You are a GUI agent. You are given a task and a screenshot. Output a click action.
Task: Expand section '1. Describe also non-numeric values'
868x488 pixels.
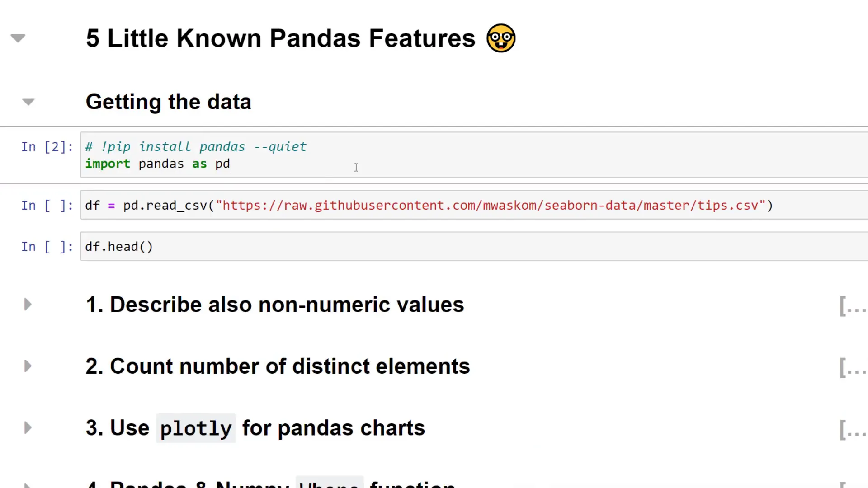point(27,304)
